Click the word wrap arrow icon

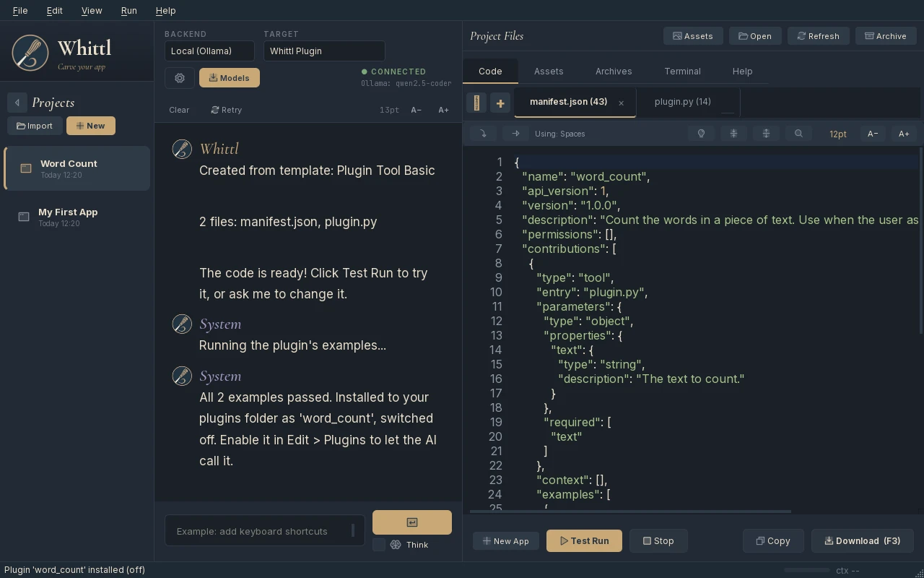click(x=483, y=134)
